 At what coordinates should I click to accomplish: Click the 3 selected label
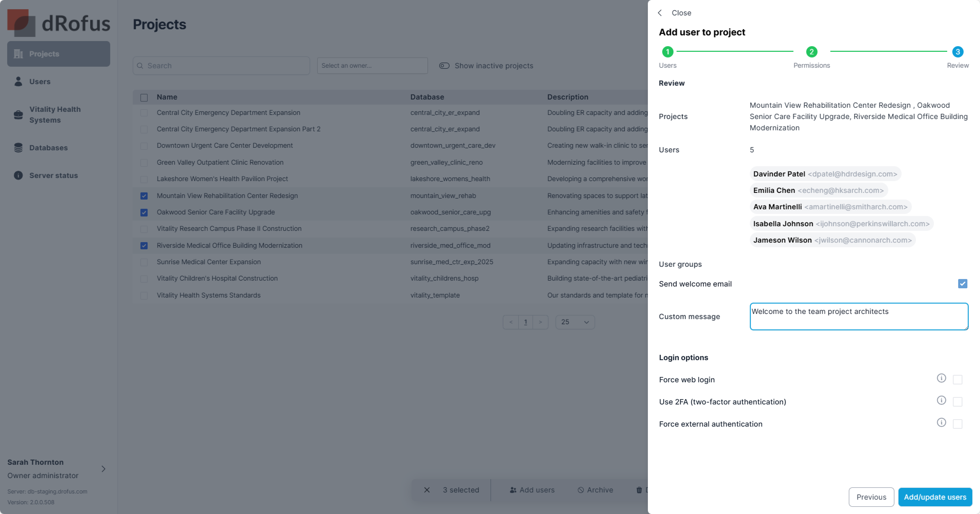[x=461, y=490]
